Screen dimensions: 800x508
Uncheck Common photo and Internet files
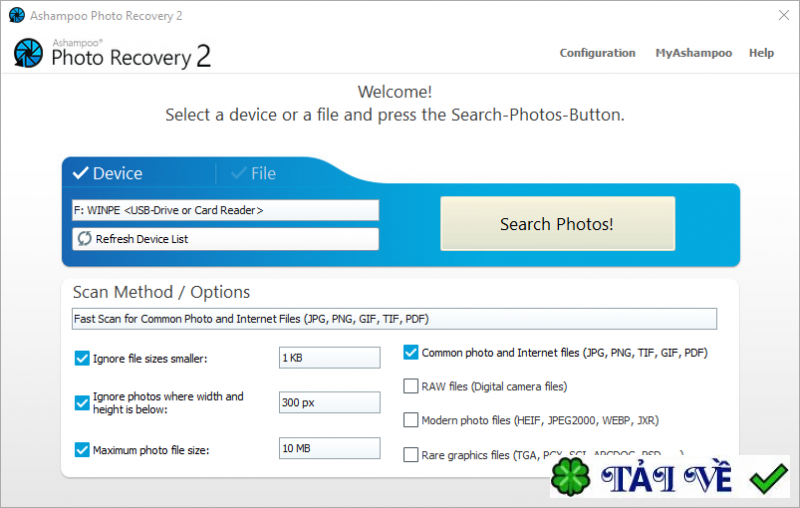411,352
